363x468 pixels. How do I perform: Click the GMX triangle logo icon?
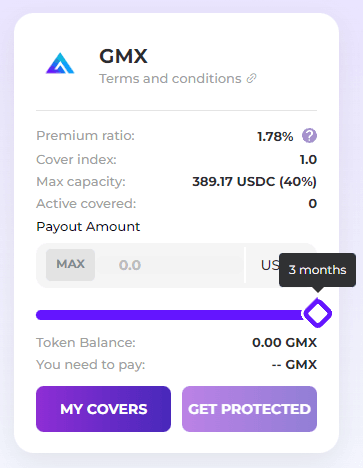pyautogui.click(x=60, y=63)
